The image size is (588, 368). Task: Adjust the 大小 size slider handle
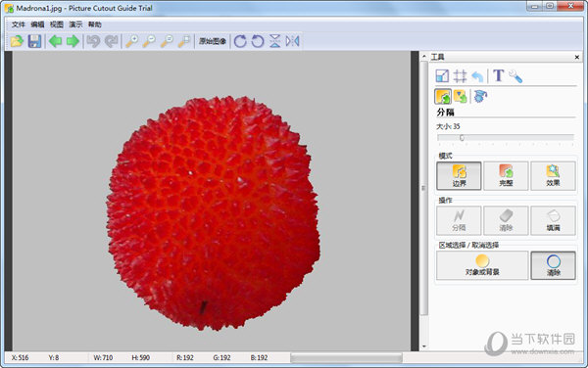point(462,138)
